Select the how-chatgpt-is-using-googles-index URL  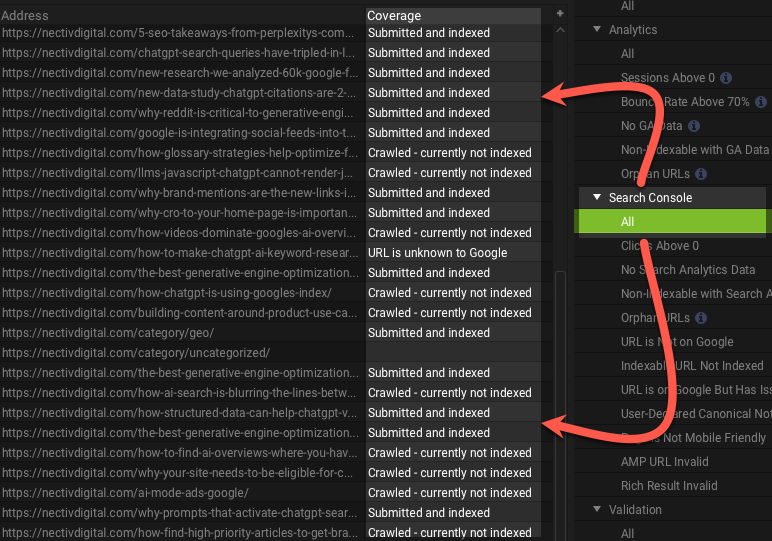(167, 293)
